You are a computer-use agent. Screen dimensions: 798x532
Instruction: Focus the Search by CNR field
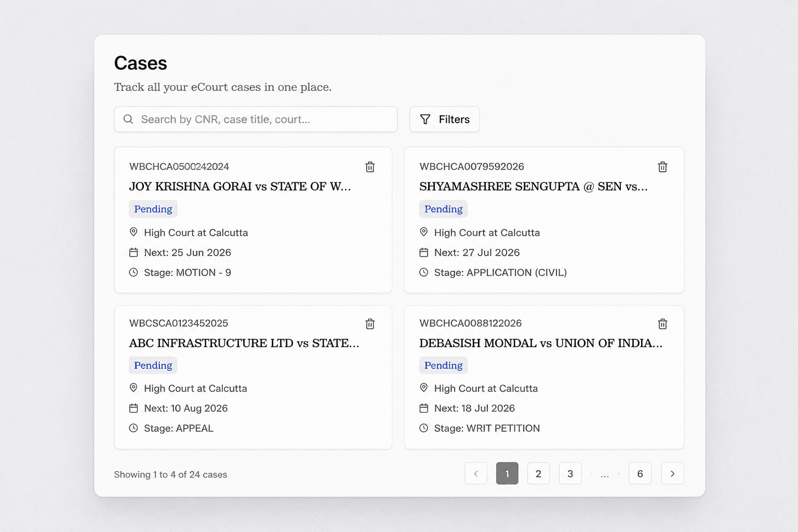pos(256,119)
